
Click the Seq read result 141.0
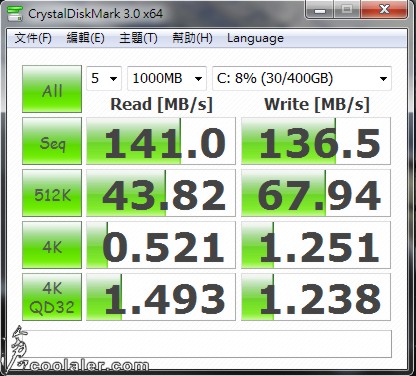coord(161,141)
